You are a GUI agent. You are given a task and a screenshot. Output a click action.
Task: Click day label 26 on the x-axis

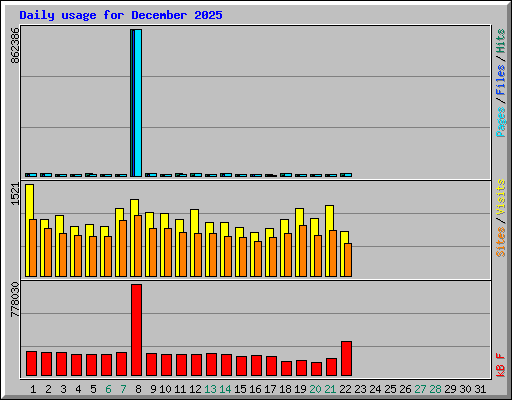[x=405, y=389]
